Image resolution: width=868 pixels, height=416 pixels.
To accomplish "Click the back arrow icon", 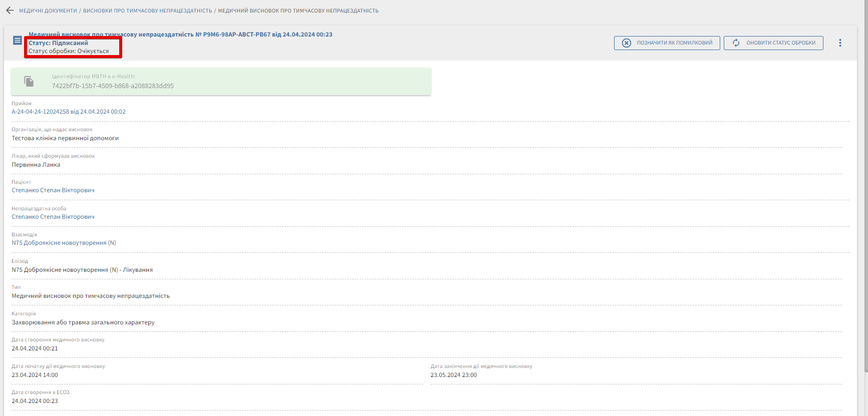I will coord(10,11).
